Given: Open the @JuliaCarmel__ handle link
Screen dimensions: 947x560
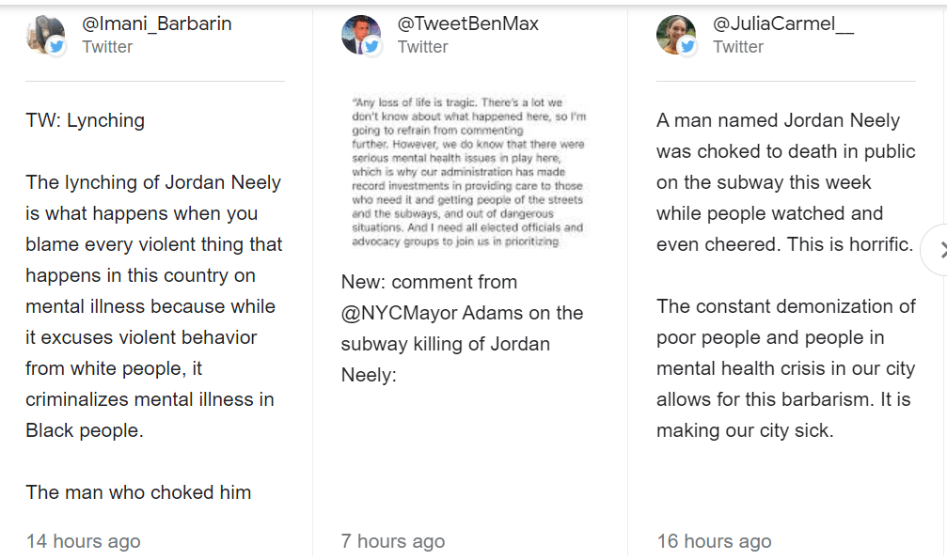Looking at the screenshot, I should pyautogui.click(x=782, y=23).
